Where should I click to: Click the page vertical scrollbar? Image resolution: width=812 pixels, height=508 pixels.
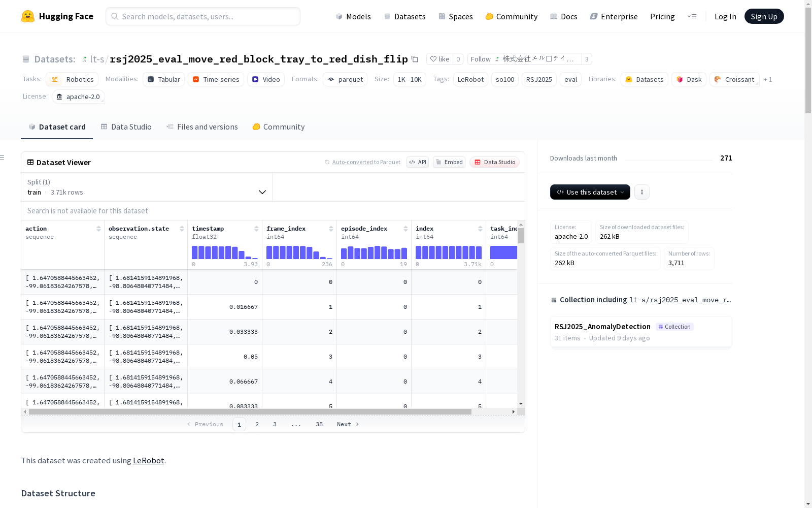808,60
